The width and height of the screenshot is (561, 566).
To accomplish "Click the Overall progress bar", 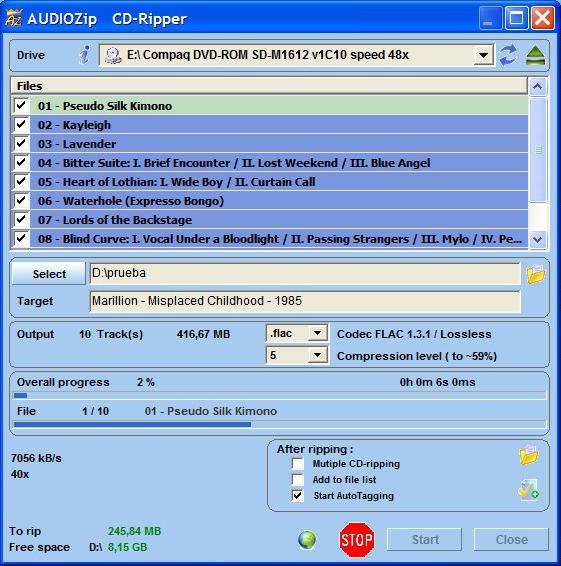I will pyautogui.click(x=280, y=396).
